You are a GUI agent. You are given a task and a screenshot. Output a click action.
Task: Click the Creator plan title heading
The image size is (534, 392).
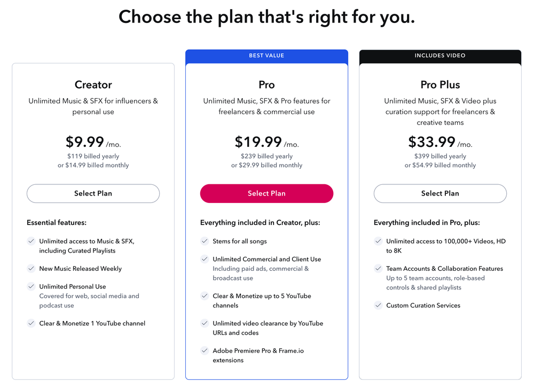[93, 84]
